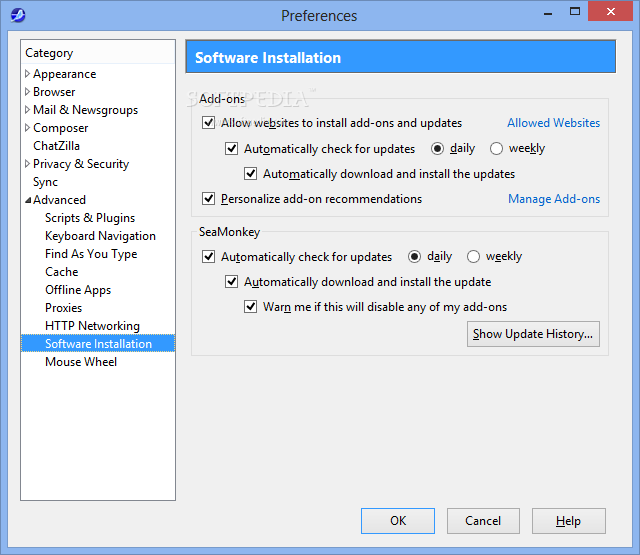Select the Appearance category

pyautogui.click(x=64, y=74)
